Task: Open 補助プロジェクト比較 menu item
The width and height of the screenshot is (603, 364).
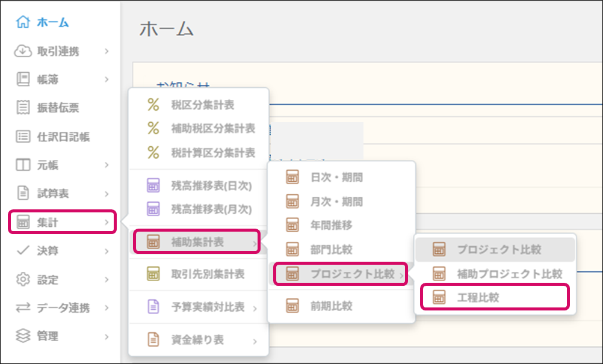Action: pos(509,273)
